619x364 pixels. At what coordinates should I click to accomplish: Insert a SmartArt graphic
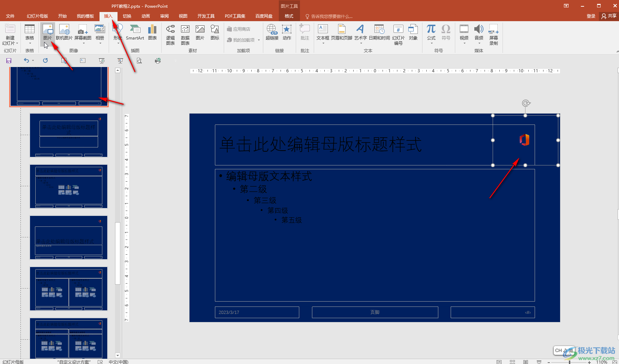pyautogui.click(x=135, y=32)
